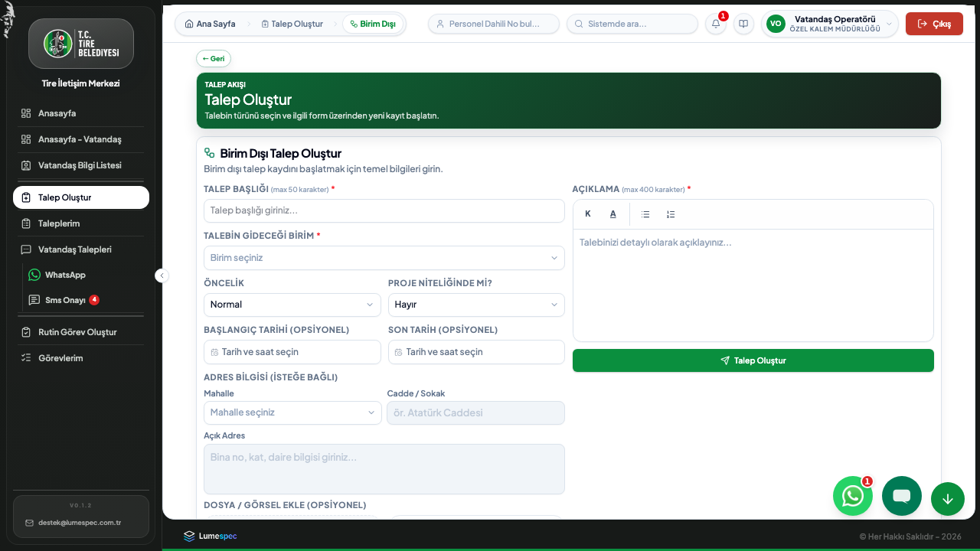Viewport: 980px width, 551px height.
Task: Expand the Mahalle seçiniz dropdown
Action: coord(292,412)
